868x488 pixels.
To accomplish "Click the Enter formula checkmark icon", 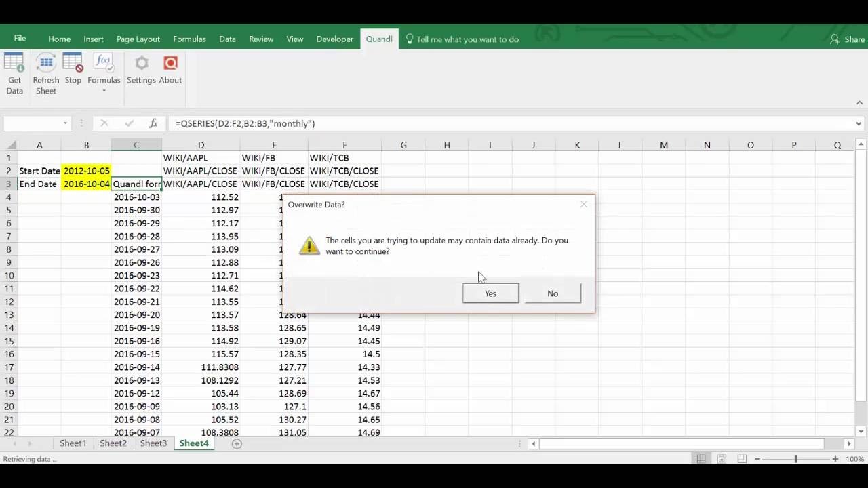I will point(129,123).
